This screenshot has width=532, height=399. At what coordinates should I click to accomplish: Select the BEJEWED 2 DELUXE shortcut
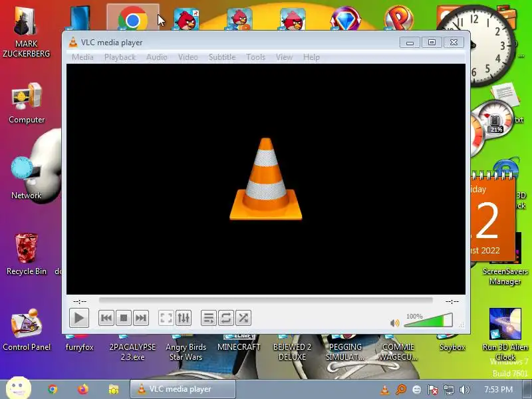(292, 348)
